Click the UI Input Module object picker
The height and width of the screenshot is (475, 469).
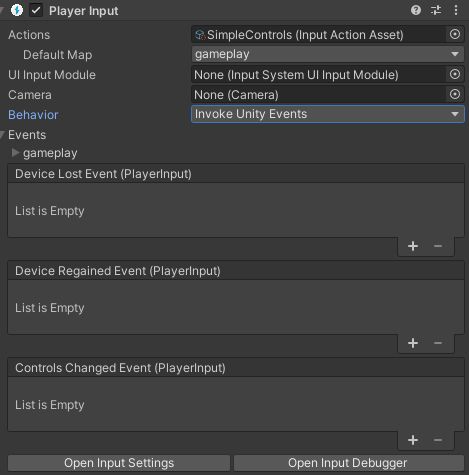coord(455,74)
